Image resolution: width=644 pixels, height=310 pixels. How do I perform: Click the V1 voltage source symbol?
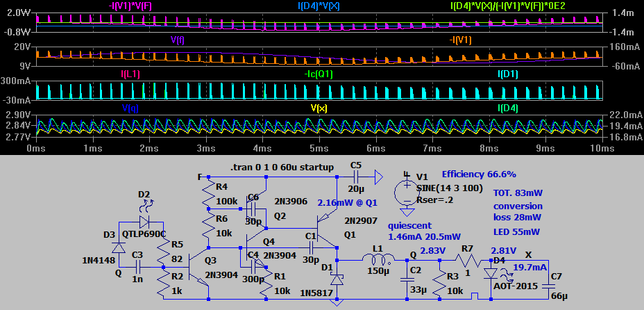(x=406, y=191)
